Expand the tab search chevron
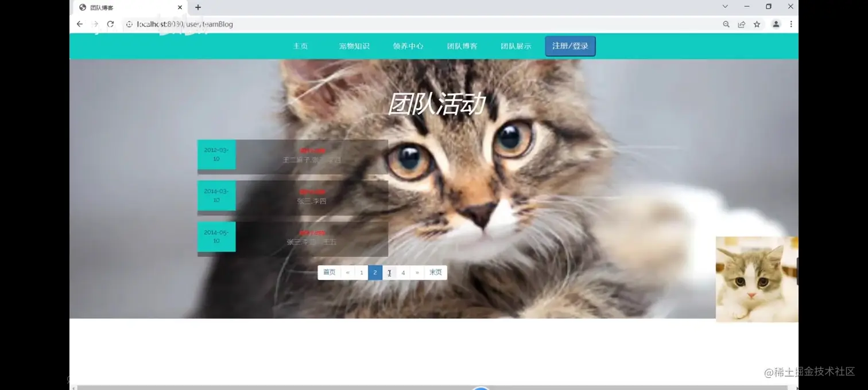 pos(725,6)
